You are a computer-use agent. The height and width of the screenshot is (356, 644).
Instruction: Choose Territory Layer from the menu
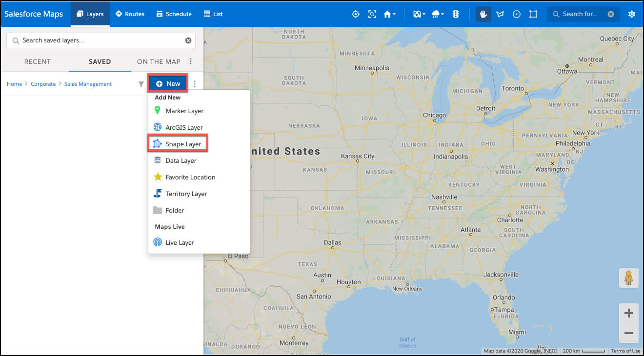(x=199, y=194)
